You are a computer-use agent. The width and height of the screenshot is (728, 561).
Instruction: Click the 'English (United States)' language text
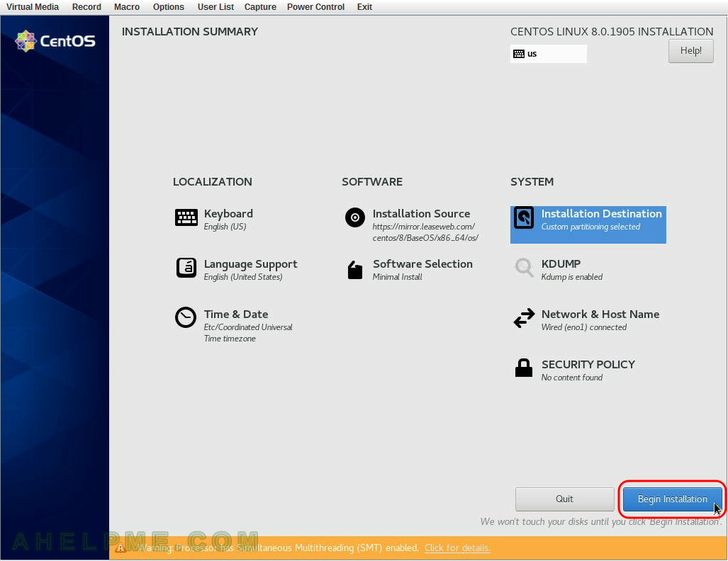[243, 276]
